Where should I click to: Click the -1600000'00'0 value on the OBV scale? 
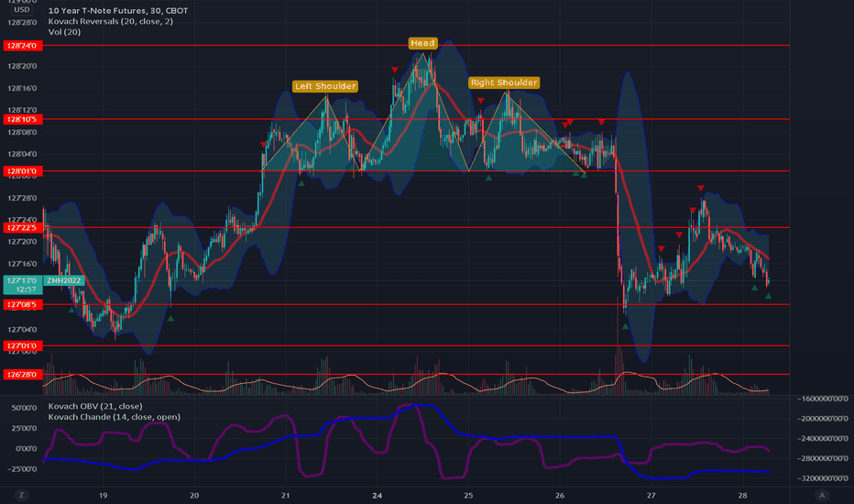(823, 399)
